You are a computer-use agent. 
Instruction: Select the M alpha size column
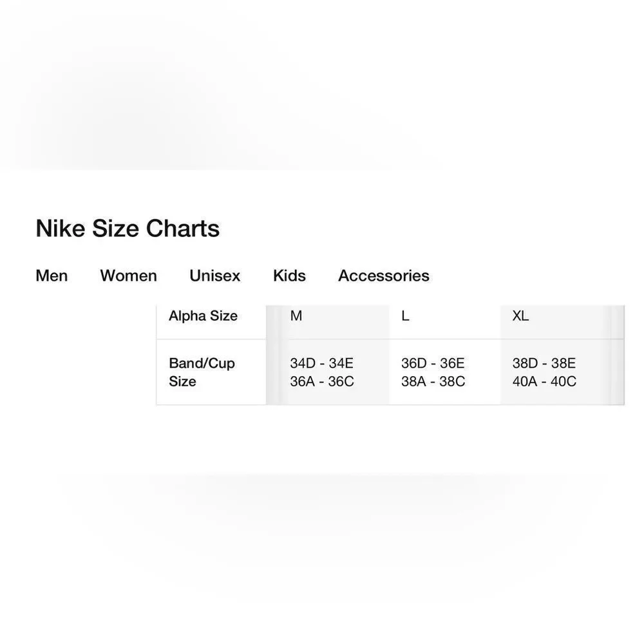[296, 316]
